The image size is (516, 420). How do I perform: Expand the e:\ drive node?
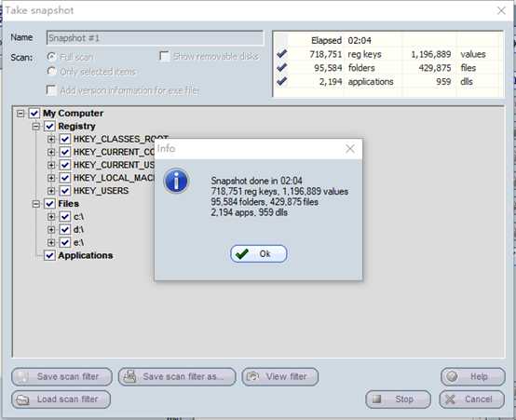tap(51, 243)
